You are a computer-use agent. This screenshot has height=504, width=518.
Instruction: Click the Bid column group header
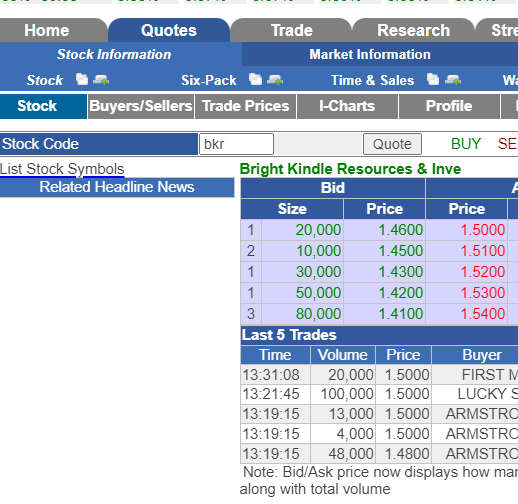tap(333, 188)
